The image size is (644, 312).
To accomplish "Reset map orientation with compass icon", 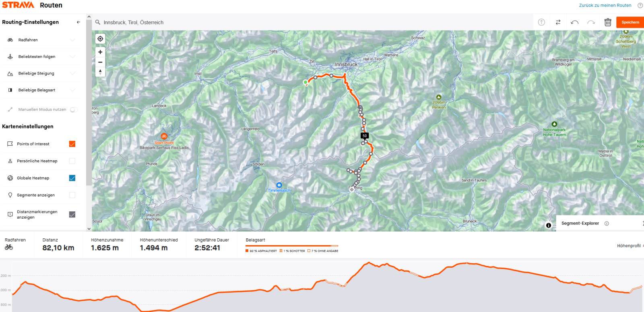I will click(x=100, y=72).
